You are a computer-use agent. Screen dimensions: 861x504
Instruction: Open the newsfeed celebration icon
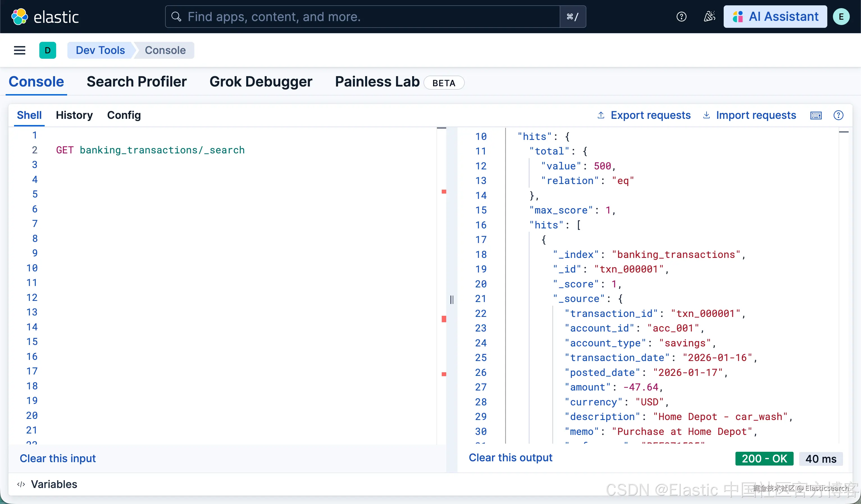pos(709,16)
